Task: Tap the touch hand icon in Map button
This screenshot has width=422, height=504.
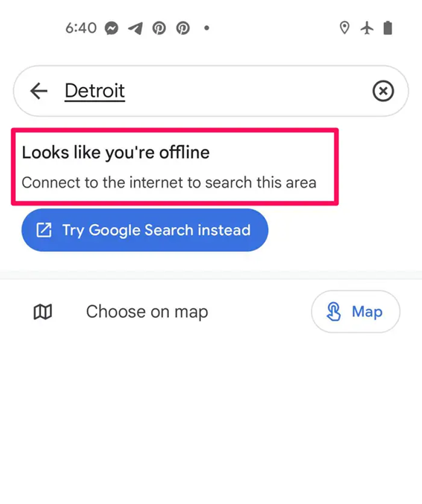Action: tap(333, 311)
